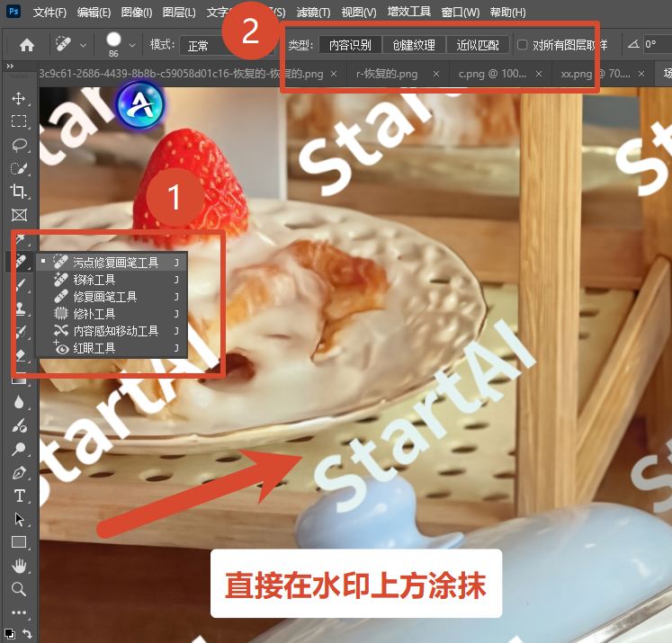Open the 模式 正常 blend mode dropdown
Image resolution: width=672 pixels, height=643 pixels.
tap(227, 45)
